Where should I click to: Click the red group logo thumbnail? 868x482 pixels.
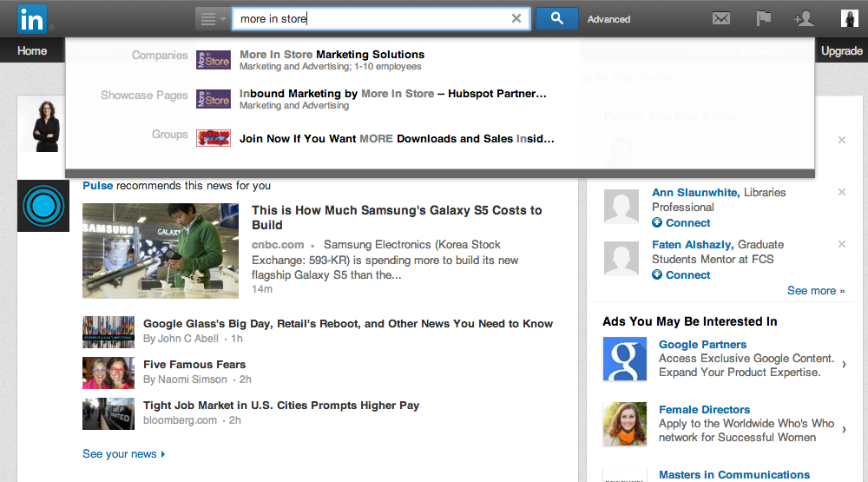pos(214,138)
